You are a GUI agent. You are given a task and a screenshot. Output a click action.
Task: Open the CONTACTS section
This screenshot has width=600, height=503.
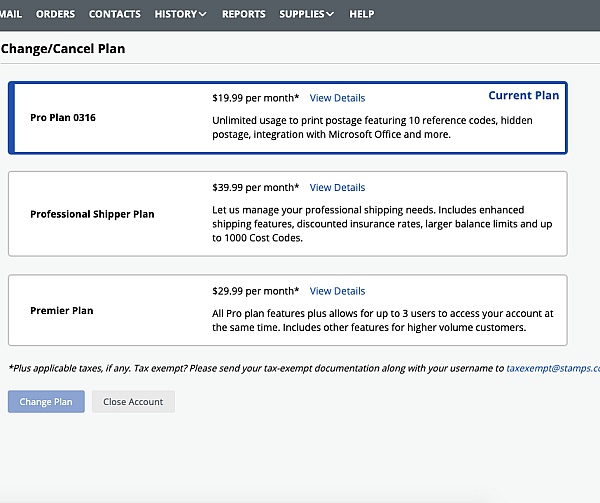[114, 14]
